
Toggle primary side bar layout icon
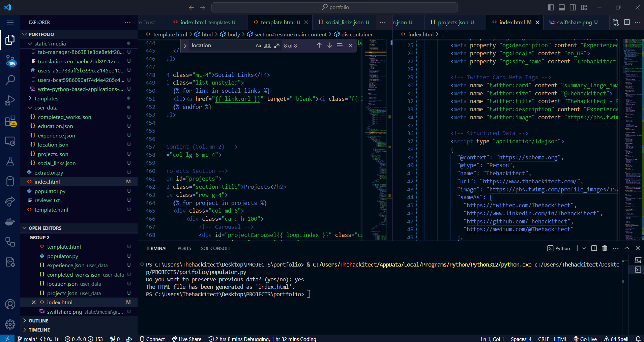tap(551, 7)
